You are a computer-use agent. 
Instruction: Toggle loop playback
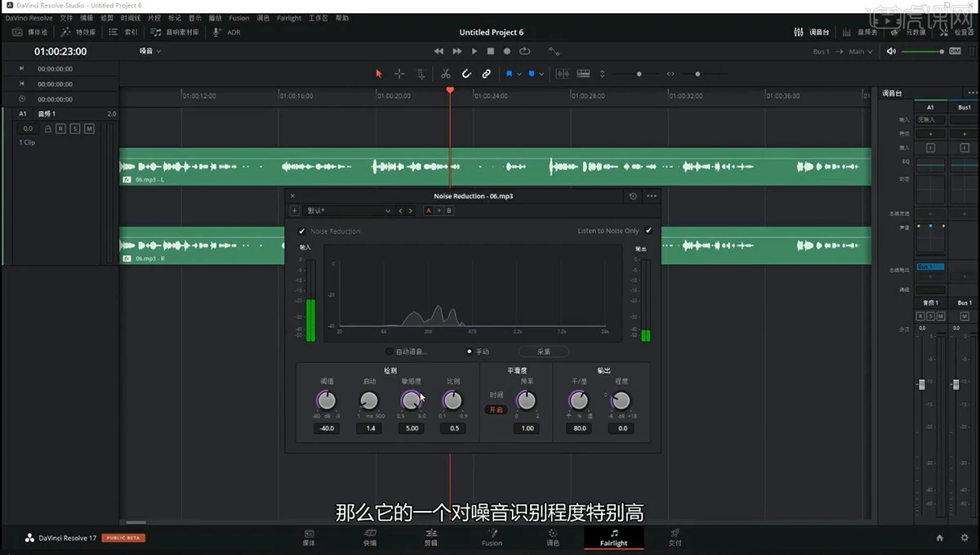coord(524,51)
